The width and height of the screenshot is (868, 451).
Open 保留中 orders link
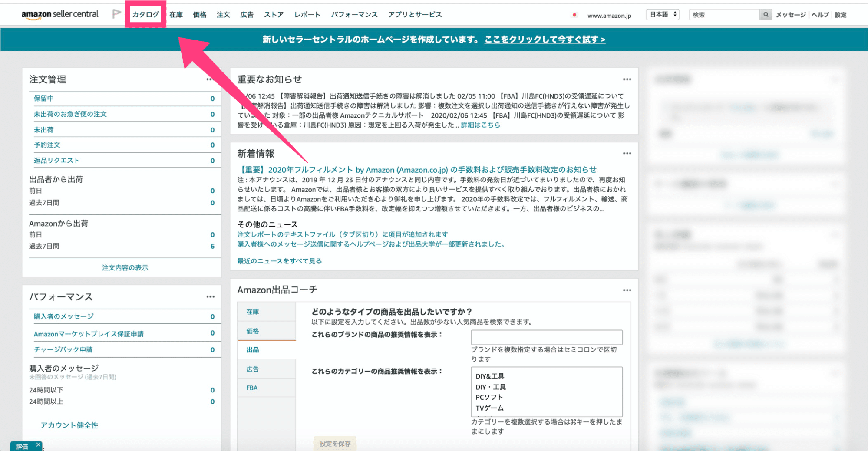[44, 99]
